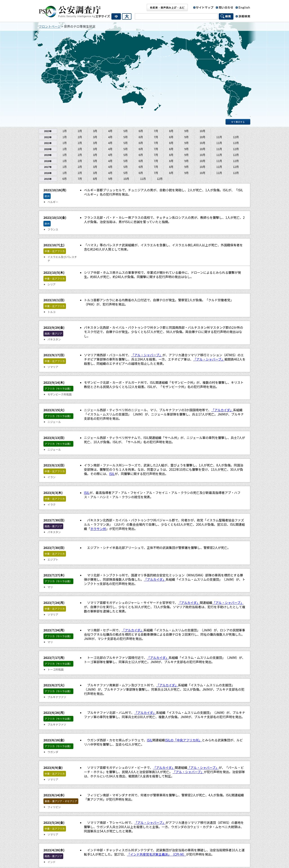Click the 2023年 year label
This screenshot has width=289, height=868.
[48, 131]
